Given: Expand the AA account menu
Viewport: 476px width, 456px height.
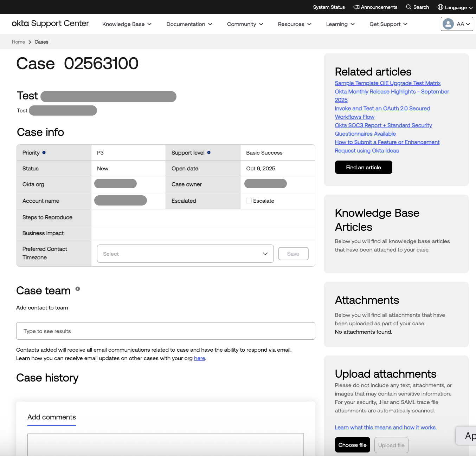Looking at the screenshot, I should 457,24.
